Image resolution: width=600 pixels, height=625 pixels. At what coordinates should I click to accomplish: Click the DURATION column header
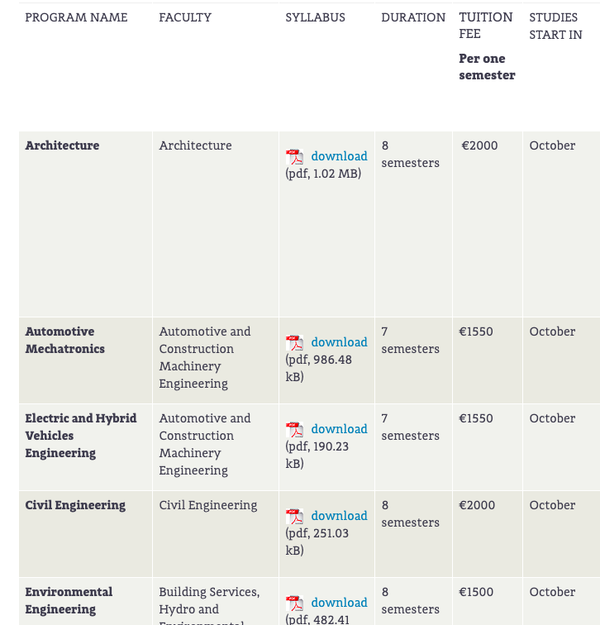click(413, 18)
